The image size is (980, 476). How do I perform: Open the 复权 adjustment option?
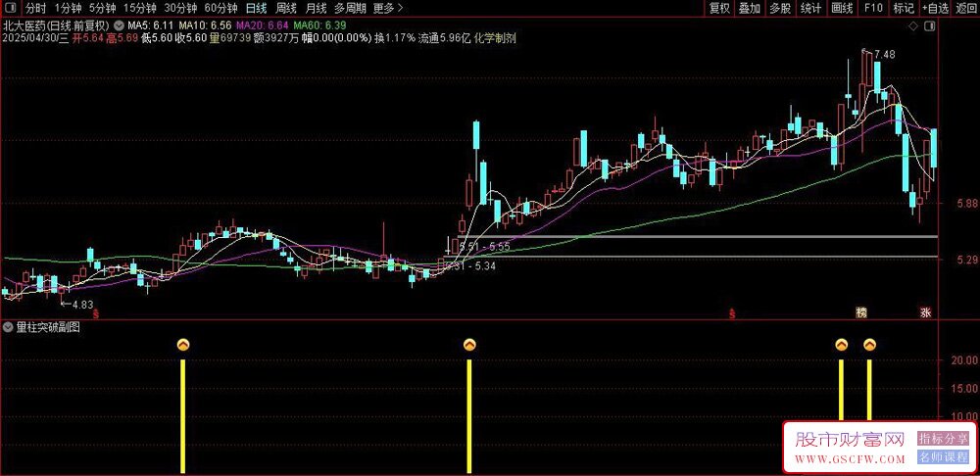click(x=718, y=9)
